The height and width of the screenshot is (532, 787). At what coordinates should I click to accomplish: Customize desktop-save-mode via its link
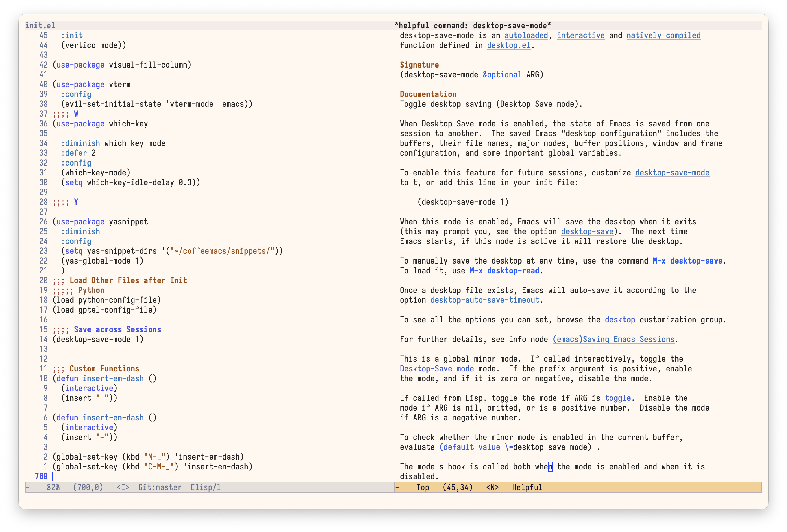click(x=672, y=173)
